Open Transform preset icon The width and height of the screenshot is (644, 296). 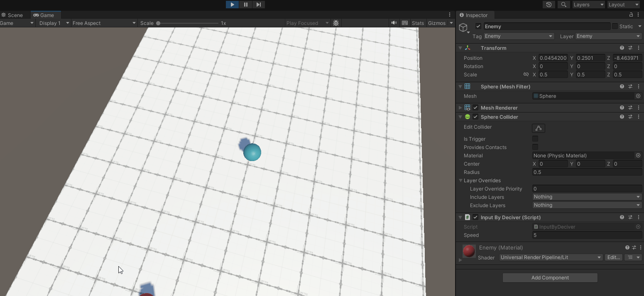click(630, 48)
